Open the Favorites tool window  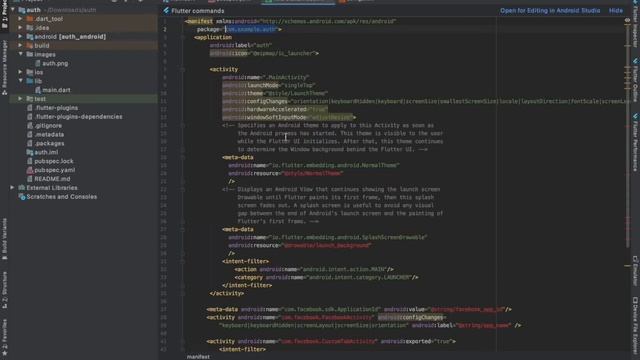[x=4, y=337]
